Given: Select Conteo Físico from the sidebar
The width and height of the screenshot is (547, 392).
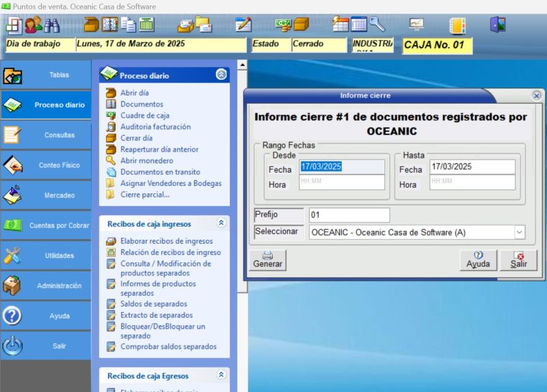Looking at the screenshot, I should pyautogui.click(x=46, y=165).
